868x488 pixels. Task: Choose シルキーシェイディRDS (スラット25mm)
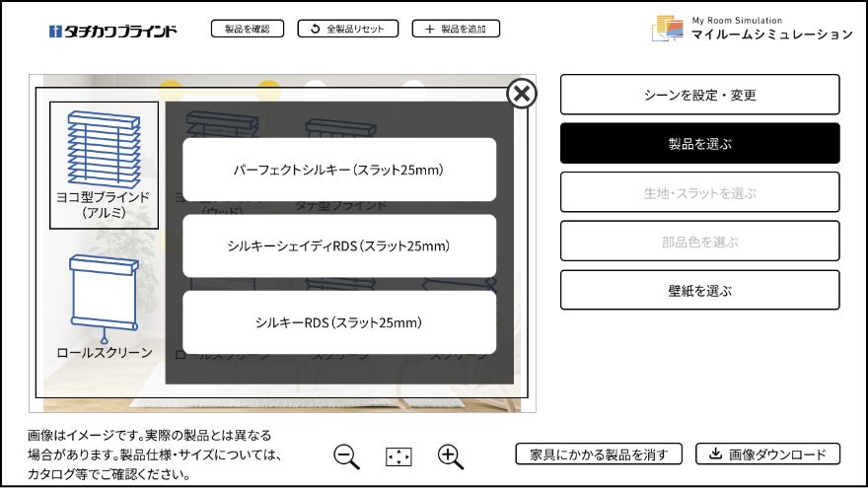click(x=338, y=245)
